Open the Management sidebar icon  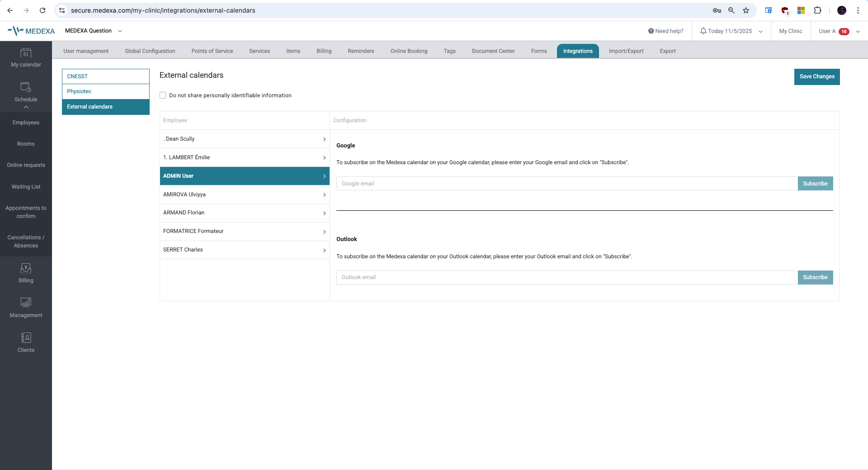(x=26, y=303)
